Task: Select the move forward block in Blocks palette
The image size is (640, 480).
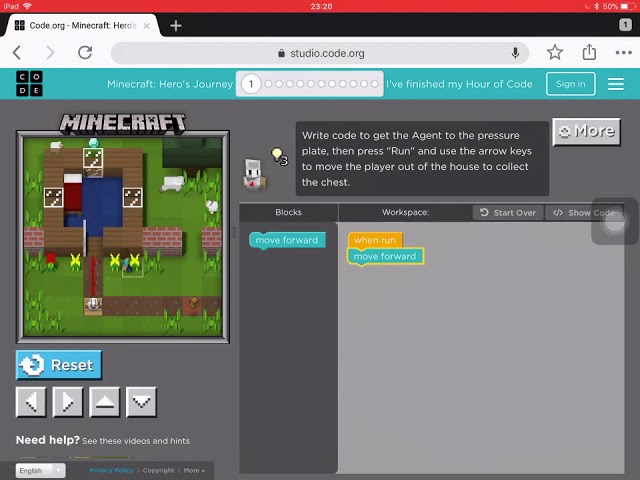Action: [x=287, y=240]
